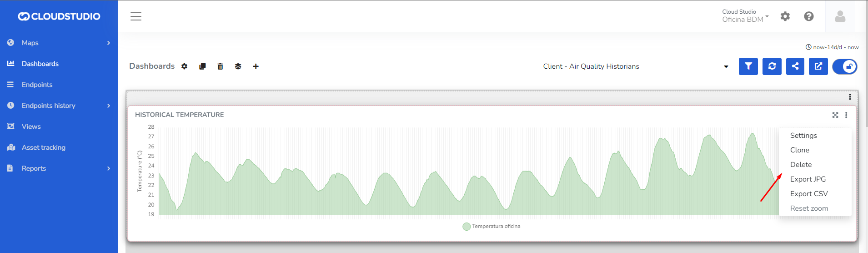This screenshot has width=868, height=253.
Task: Share the dashboard via share icon
Action: [795, 66]
